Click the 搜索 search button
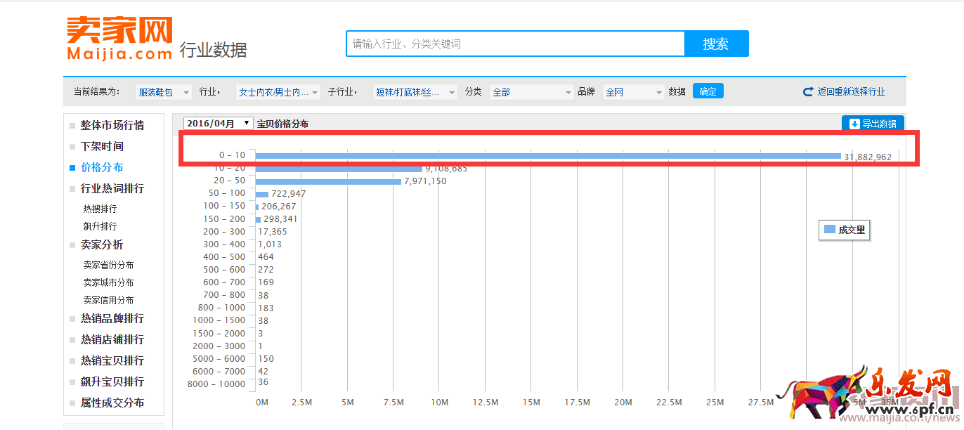 pyautogui.click(x=716, y=44)
